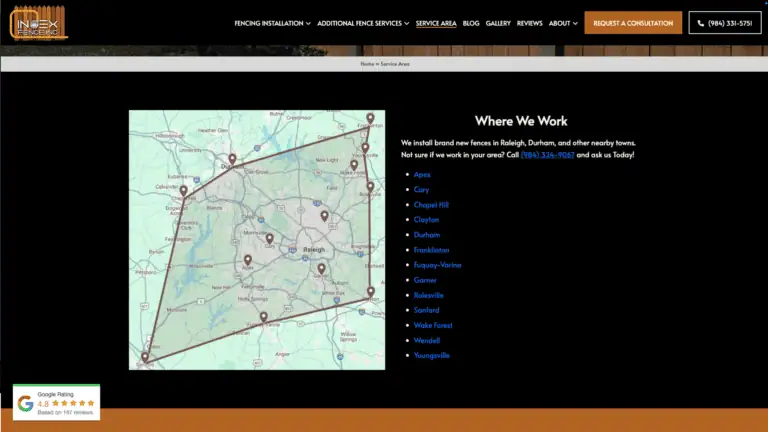Click the Sanford map pin at bottom-left corner
The height and width of the screenshot is (432, 768).
tap(145, 356)
